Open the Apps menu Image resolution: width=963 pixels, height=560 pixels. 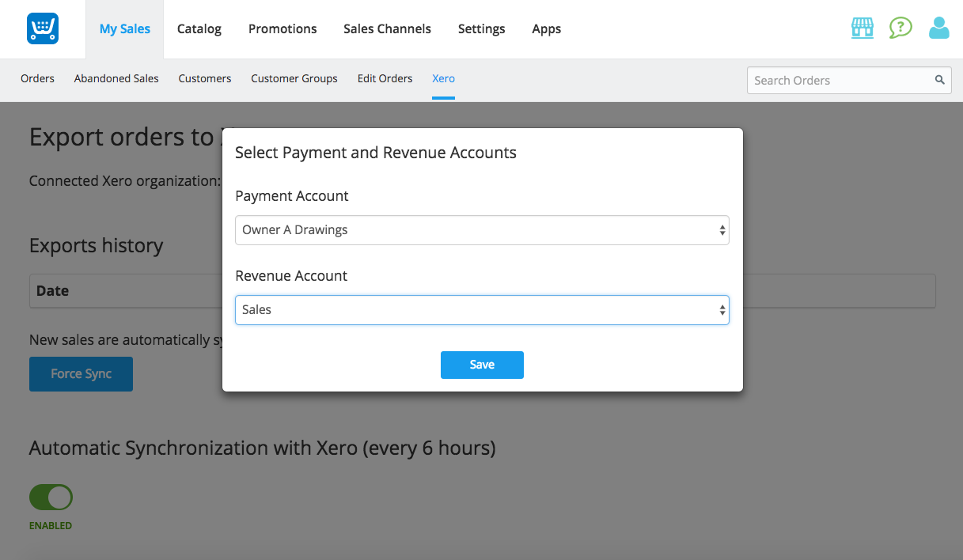(547, 29)
